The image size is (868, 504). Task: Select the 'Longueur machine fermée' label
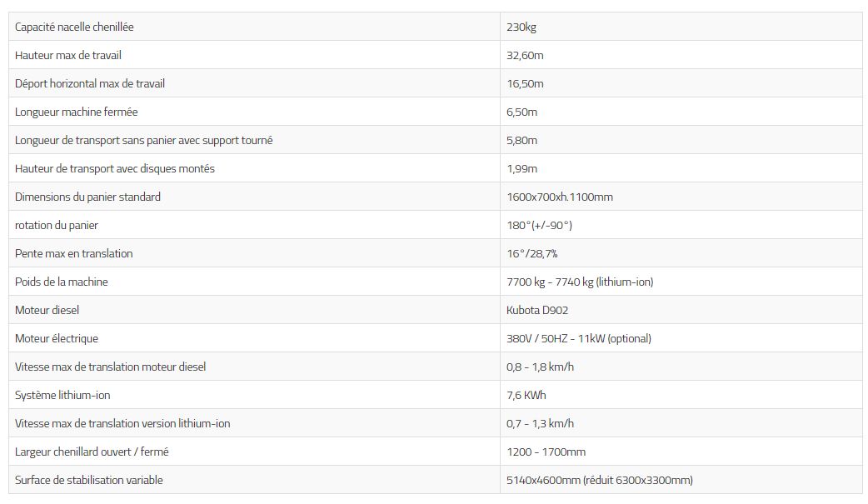[77, 112]
